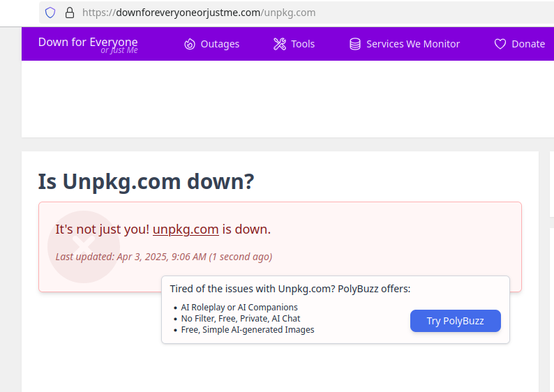The height and width of the screenshot is (392, 554).
Task: Click the 'Tired of the issues' ad headline
Action: point(290,289)
